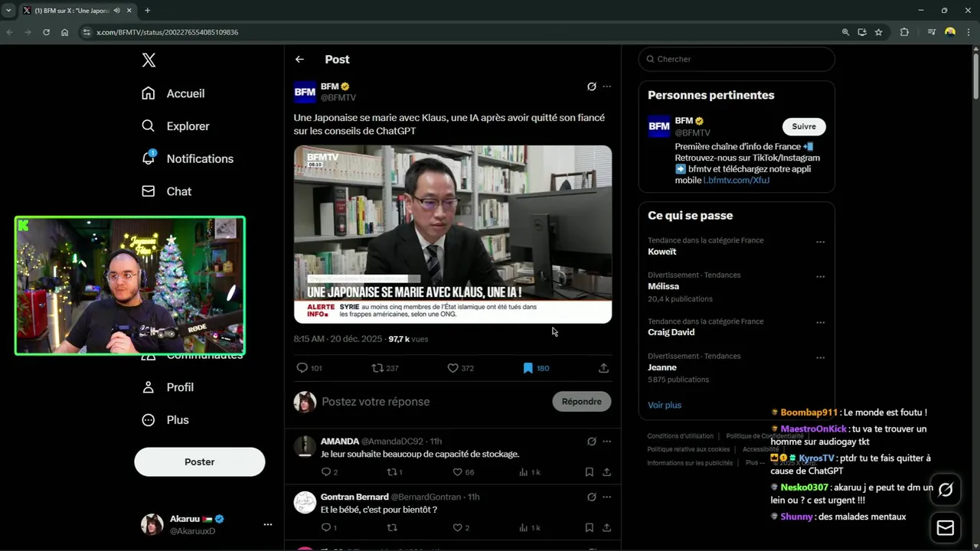Reply to Gontran Bernard's comment
980x551 pixels.
(328, 527)
